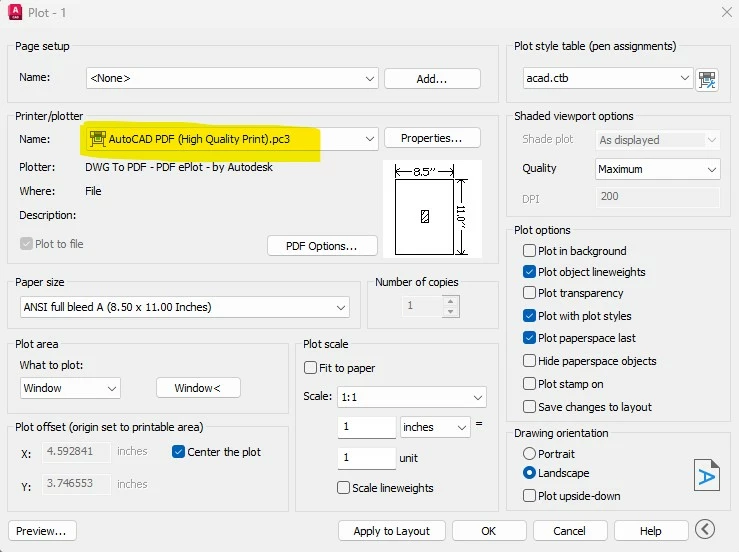Uncheck Plot with plot styles

[x=529, y=315]
